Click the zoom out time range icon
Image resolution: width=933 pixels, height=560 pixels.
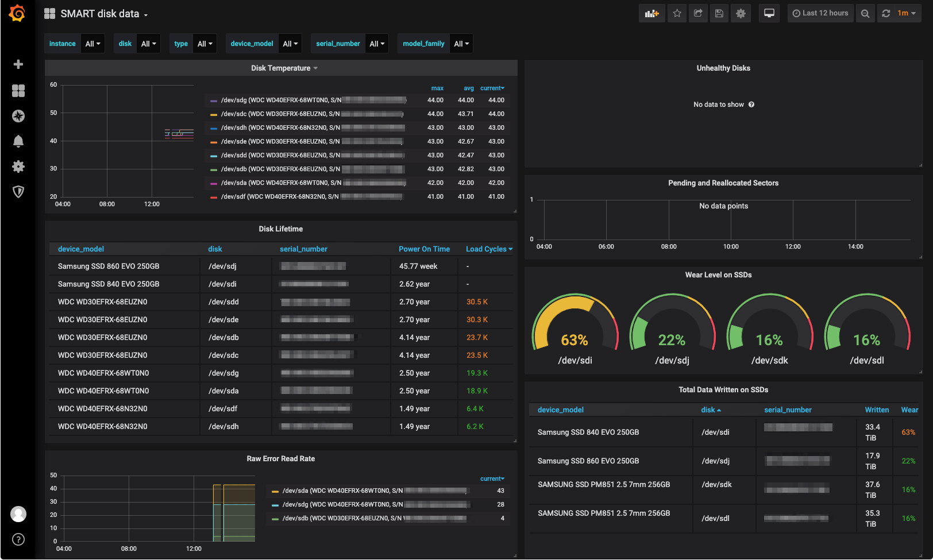(x=865, y=13)
